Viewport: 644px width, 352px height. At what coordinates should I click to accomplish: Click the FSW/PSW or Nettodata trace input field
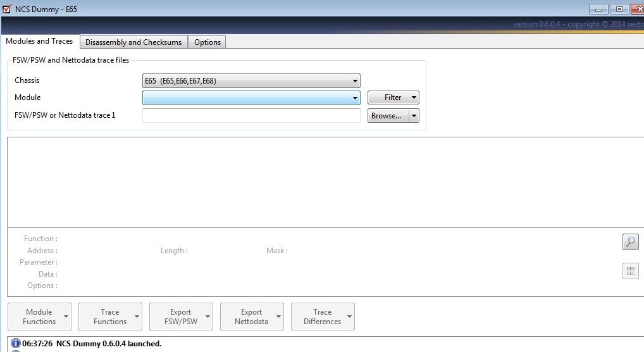tap(251, 116)
